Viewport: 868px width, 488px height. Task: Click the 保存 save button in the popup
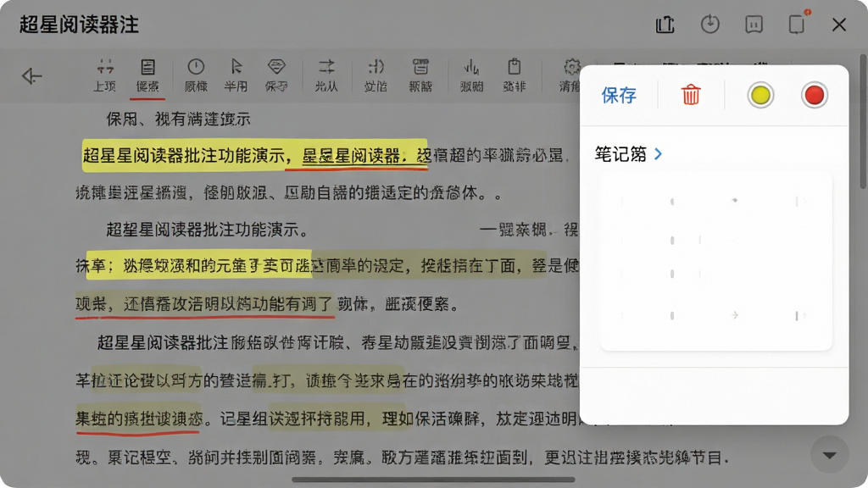coord(619,96)
